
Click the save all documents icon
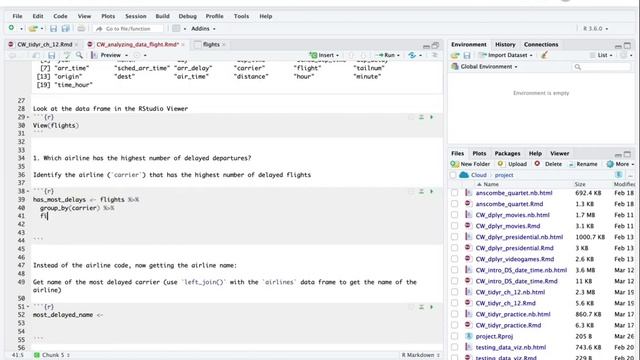coord(65,29)
